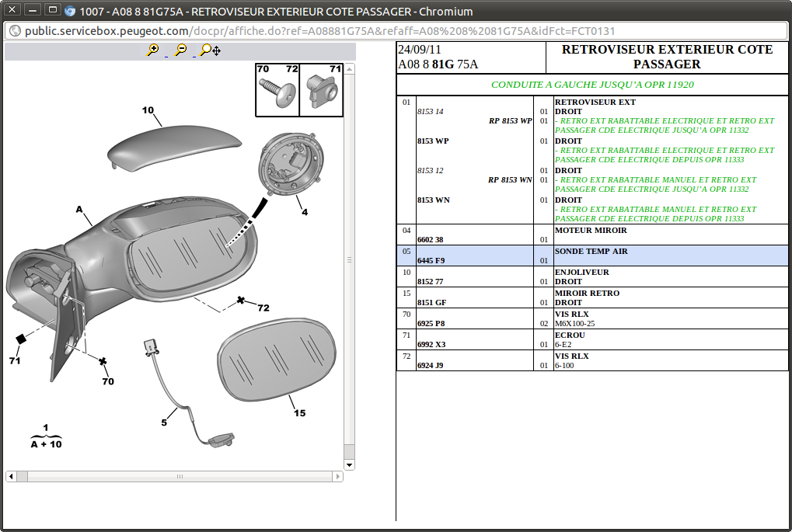The width and height of the screenshot is (792, 532).
Task: Click callout number 4 in the diagram
Action: click(305, 212)
